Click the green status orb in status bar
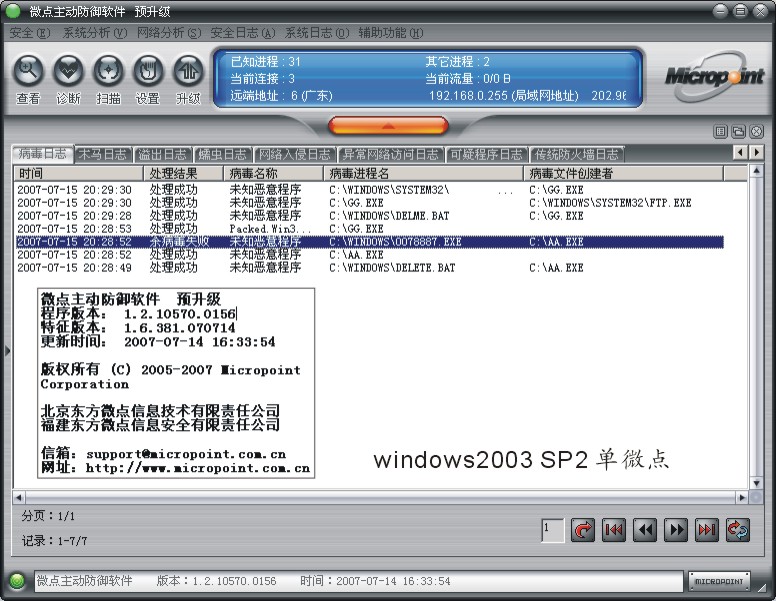 17,581
